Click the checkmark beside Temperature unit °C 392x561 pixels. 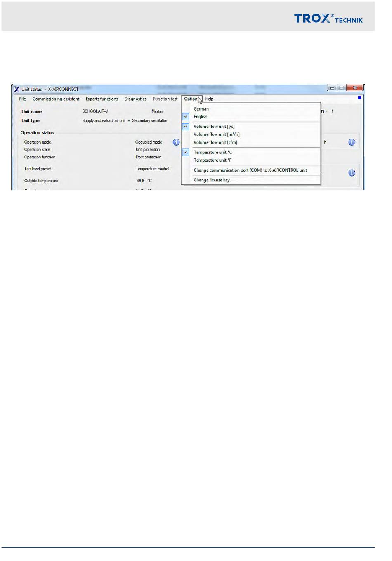[186, 152]
